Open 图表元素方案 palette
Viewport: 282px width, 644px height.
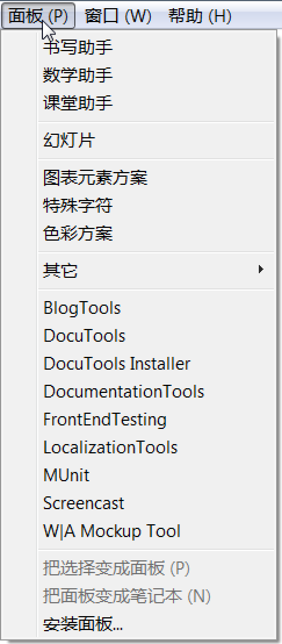click(x=156, y=178)
